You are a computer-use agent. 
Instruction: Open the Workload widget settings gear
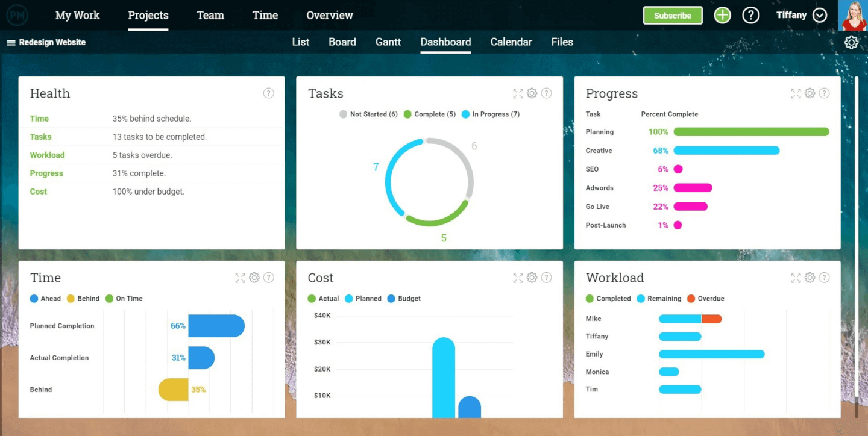coord(810,278)
